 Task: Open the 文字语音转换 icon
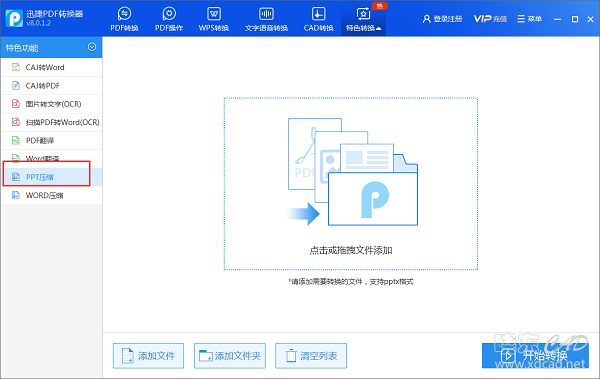point(266,14)
